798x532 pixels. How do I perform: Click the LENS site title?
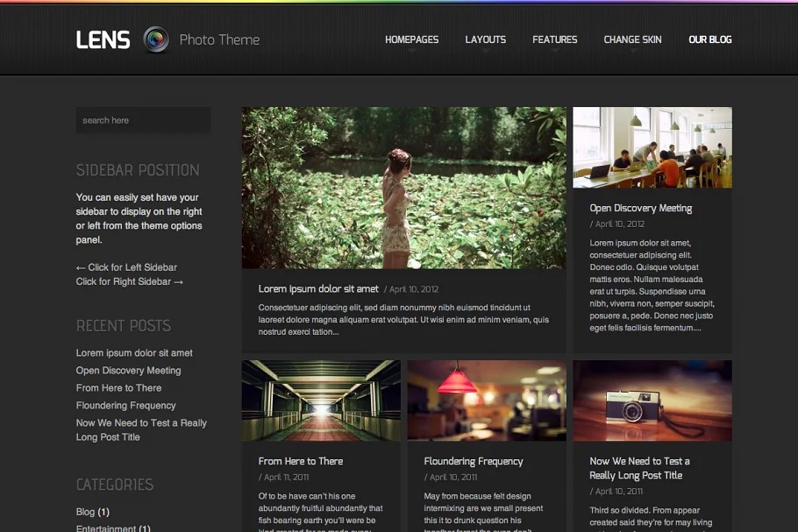click(x=103, y=39)
